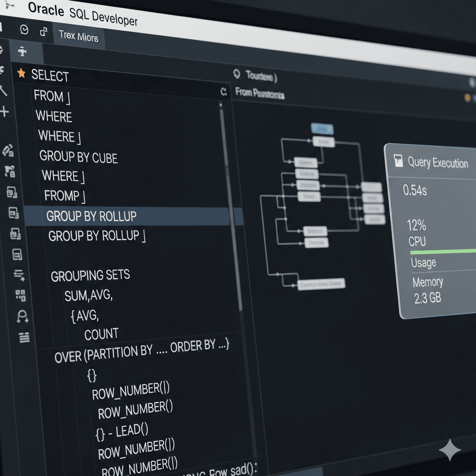Select the GROUP BY ROLLUP ] row below the highlight

pyautogui.click(x=97, y=236)
